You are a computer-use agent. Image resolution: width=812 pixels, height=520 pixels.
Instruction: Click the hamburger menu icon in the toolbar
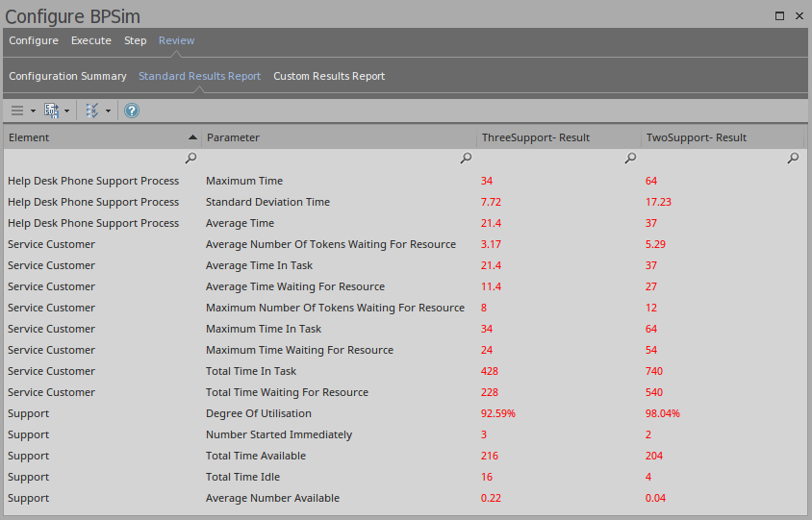(17, 111)
